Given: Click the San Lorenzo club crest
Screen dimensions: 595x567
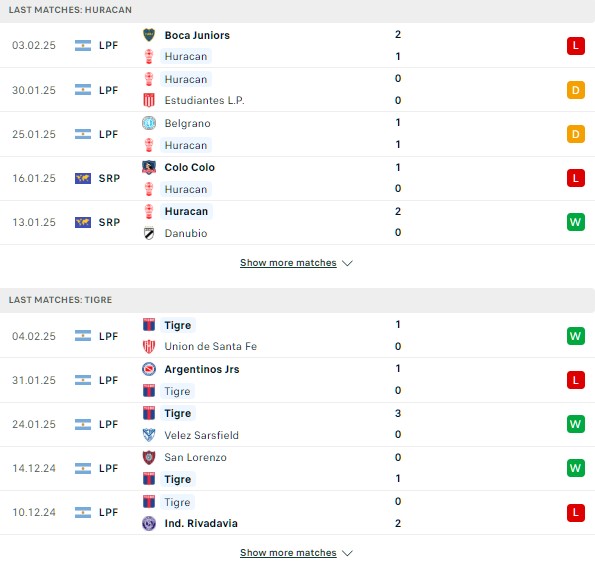Looking at the screenshot, I should (149, 457).
